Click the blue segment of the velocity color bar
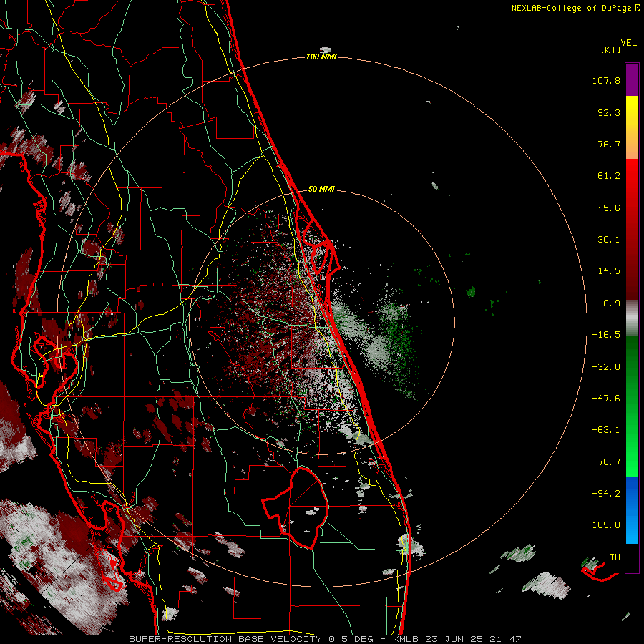 (632, 510)
